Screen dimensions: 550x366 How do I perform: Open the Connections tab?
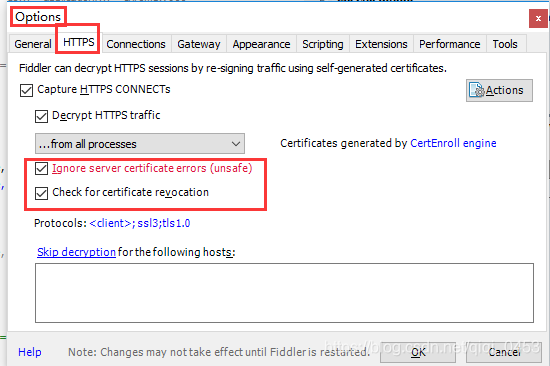(x=136, y=44)
